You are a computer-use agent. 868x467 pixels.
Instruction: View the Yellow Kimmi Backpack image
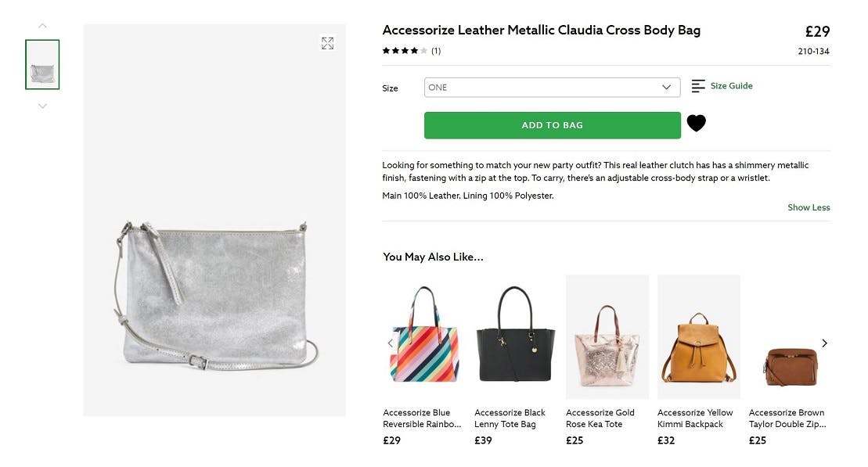pyautogui.click(x=698, y=336)
